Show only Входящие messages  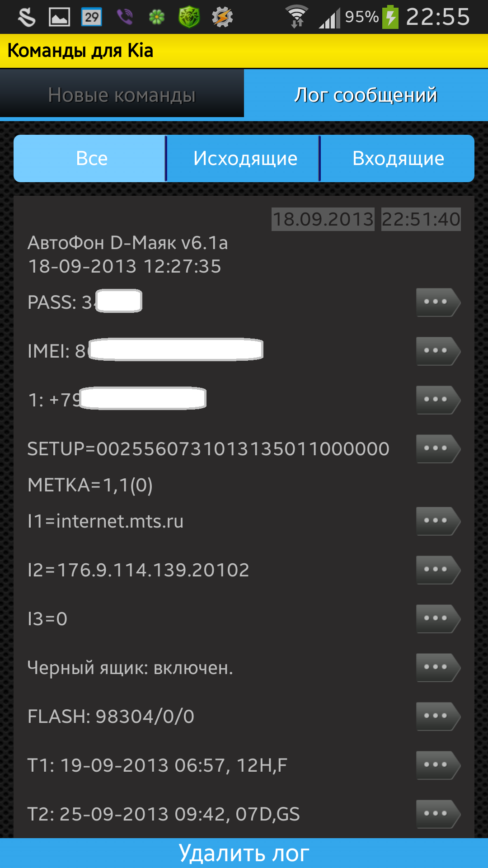[x=398, y=159]
